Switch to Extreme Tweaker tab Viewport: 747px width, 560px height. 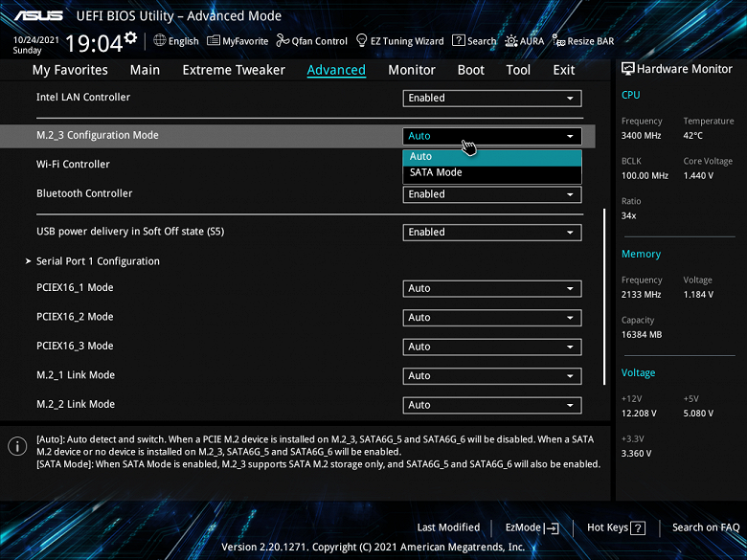tap(234, 70)
